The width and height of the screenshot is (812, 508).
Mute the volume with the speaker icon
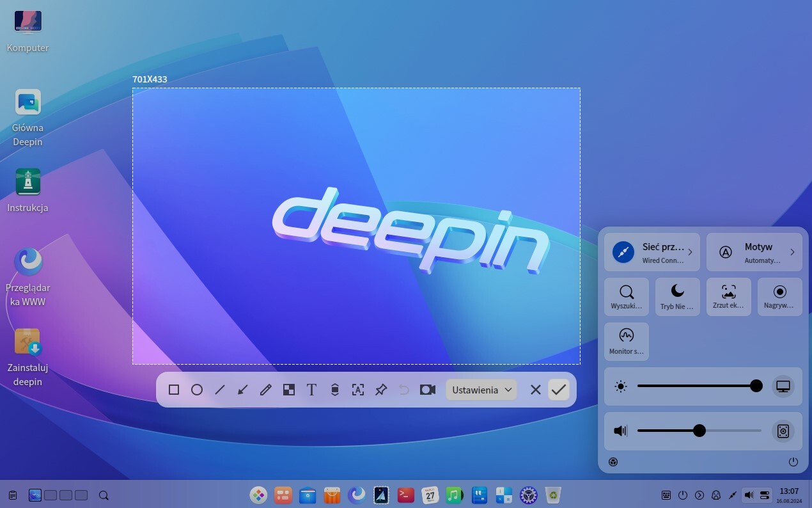[620, 431]
